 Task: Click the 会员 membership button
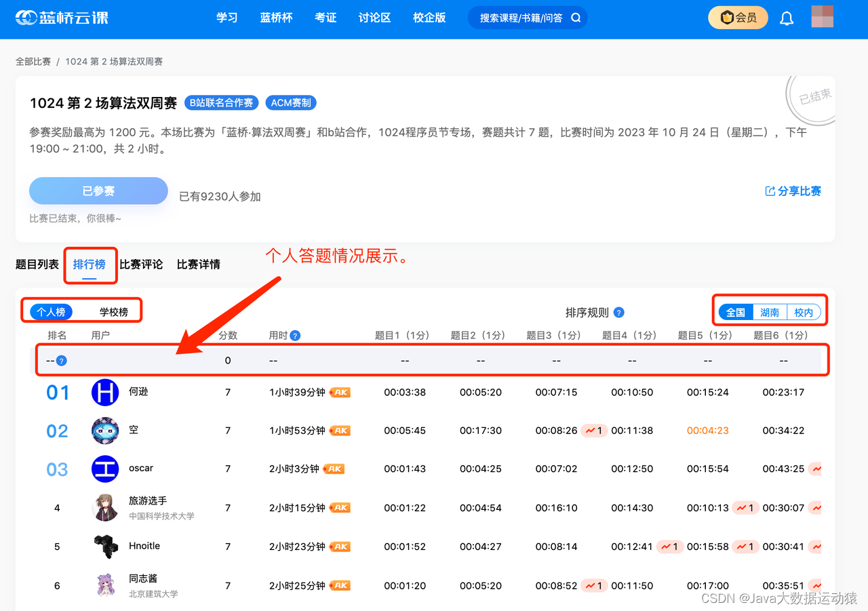[738, 18]
